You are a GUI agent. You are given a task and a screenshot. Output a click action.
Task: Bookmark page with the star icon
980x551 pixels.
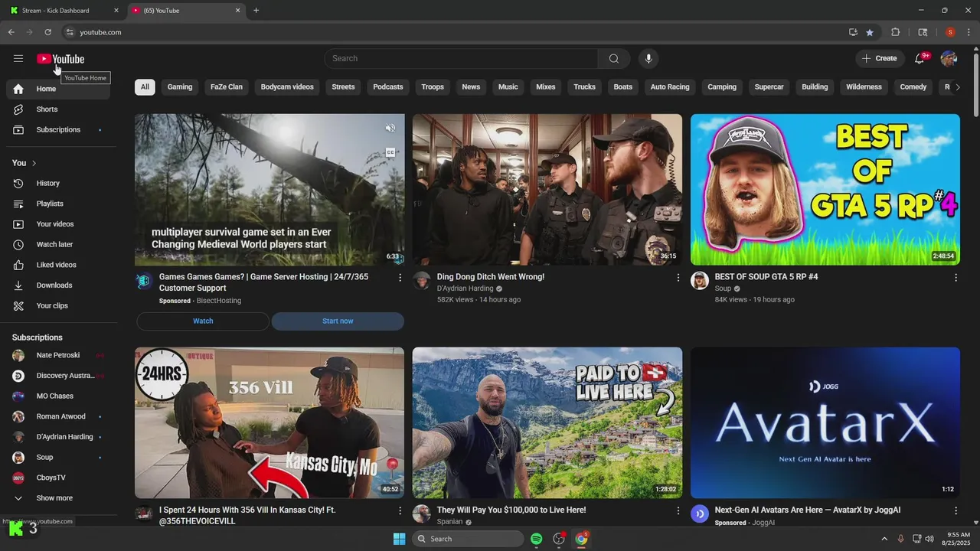click(x=870, y=32)
